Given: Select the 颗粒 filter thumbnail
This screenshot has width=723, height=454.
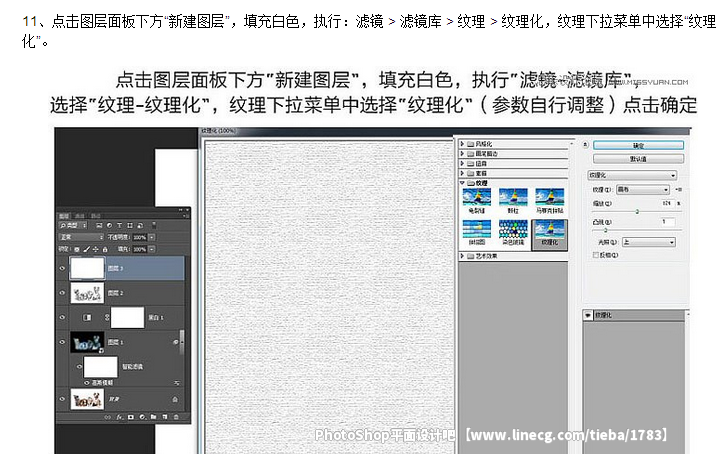Looking at the screenshot, I should point(513,201).
